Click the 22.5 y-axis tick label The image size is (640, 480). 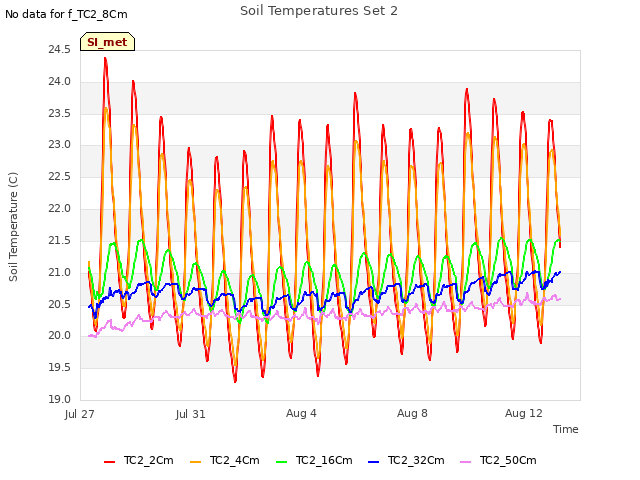click(60, 176)
